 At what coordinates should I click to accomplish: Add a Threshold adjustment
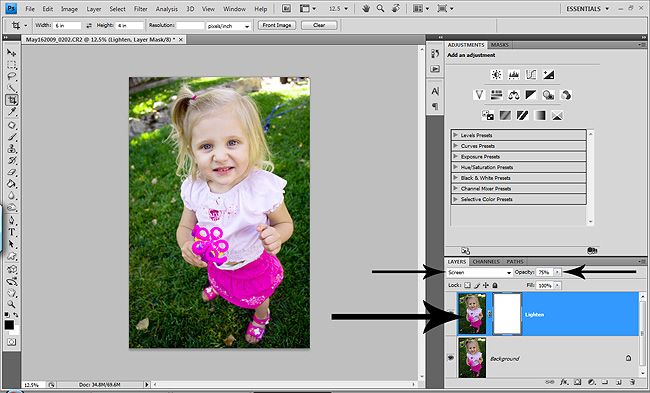pyautogui.click(x=522, y=115)
